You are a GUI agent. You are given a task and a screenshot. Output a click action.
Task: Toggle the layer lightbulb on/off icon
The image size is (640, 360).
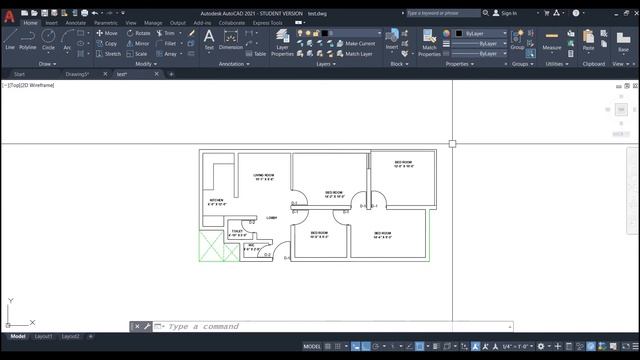click(x=300, y=33)
